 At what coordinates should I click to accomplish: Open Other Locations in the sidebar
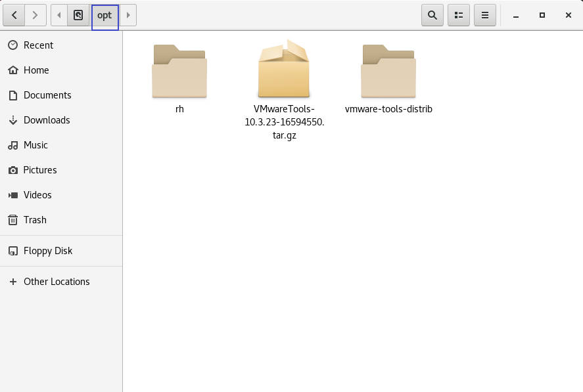(61, 282)
